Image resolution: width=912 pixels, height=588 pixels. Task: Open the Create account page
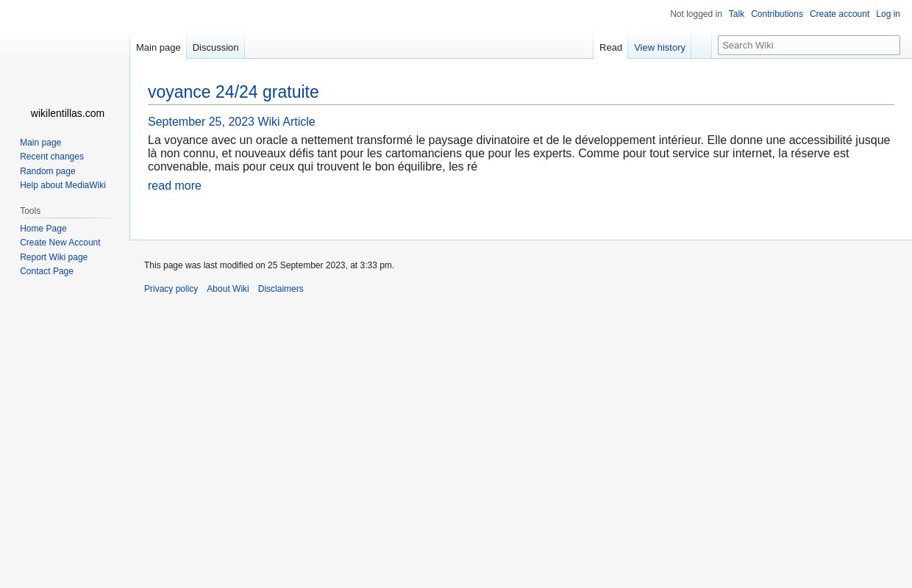point(839,14)
